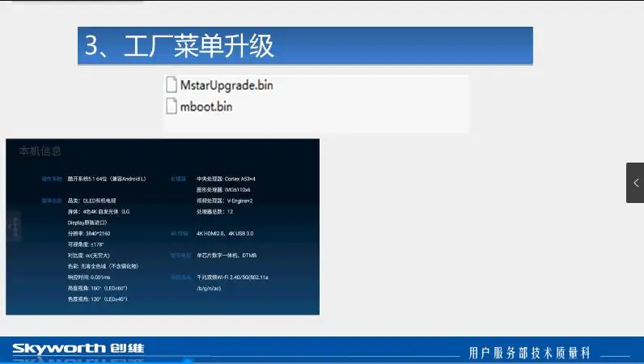Viewport: 644px width, 364px height.
Task: Click the 分辨率: 3840*2160 line
Action: coord(89,233)
